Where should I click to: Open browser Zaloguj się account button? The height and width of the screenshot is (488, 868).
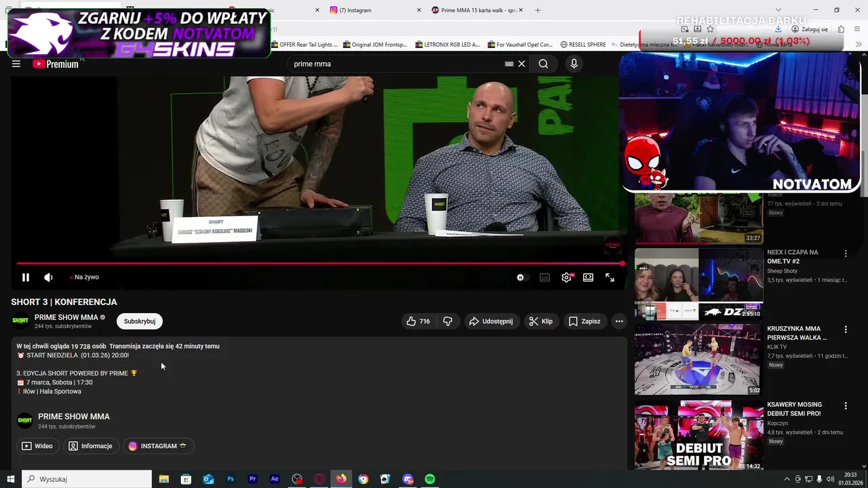tap(810, 29)
